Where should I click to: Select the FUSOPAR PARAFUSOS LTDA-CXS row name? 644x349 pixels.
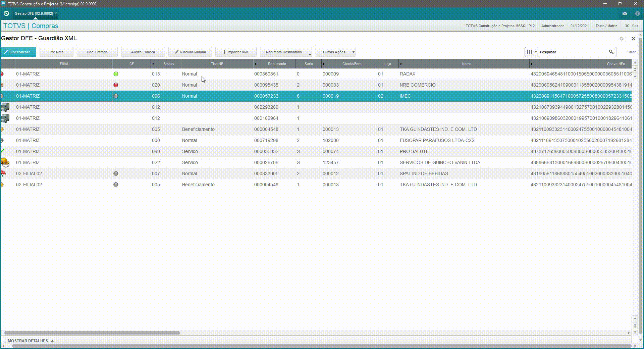pos(437,140)
